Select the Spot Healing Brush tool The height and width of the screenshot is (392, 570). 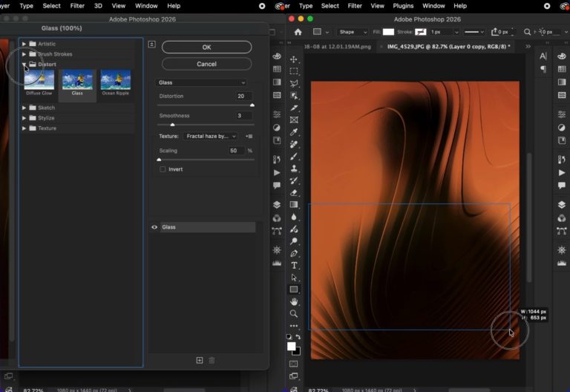coord(294,144)
